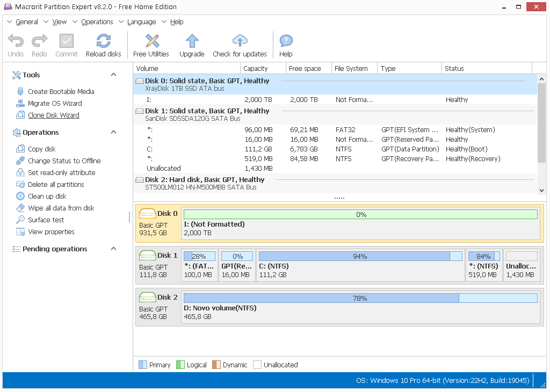Screen dimensions: 550x392
Task: Click the Surface test magnifier icon
Action: point(20,220)
